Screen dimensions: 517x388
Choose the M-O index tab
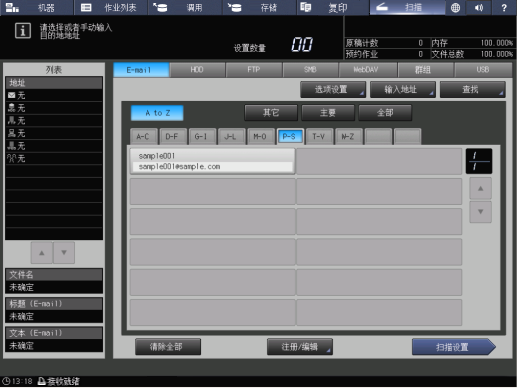(x=260, y=136)
